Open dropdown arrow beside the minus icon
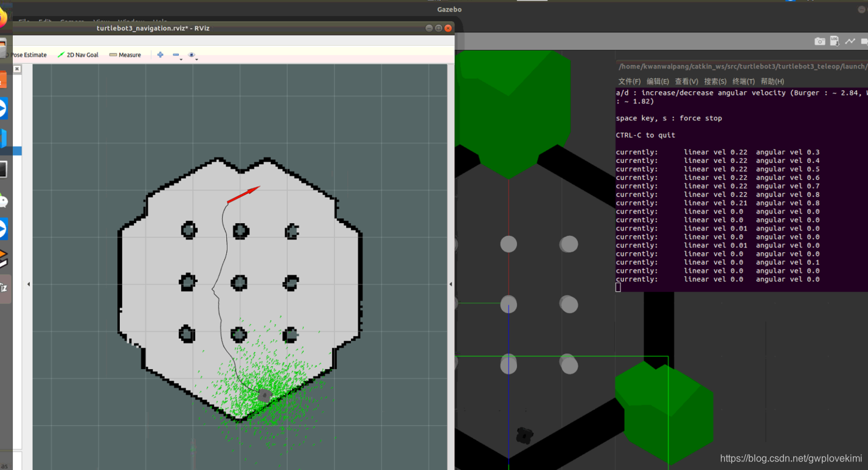The image size is (868, 470). (x=181, y=58)
